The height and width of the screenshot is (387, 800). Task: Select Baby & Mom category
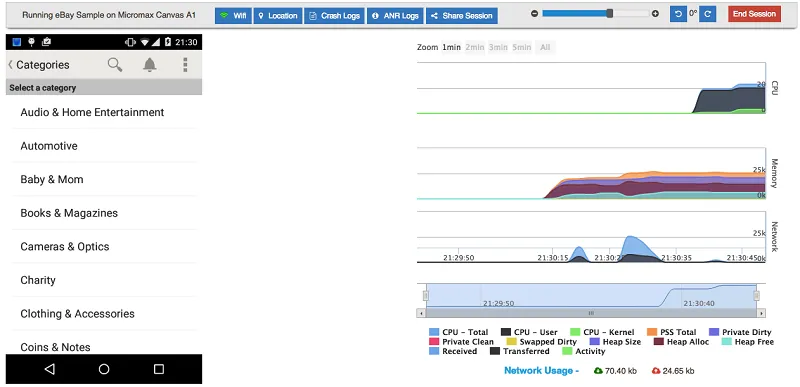(x=105, y=179)
